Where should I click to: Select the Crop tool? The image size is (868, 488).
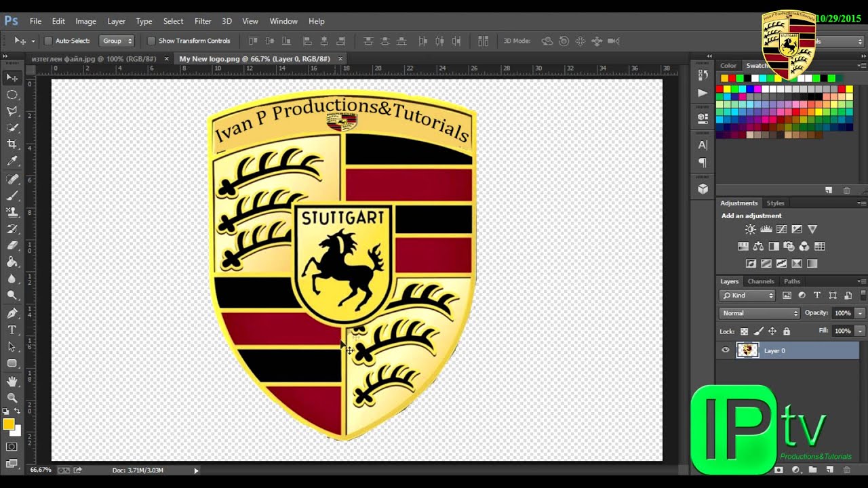pyautogui.click(x=12, y=144)
